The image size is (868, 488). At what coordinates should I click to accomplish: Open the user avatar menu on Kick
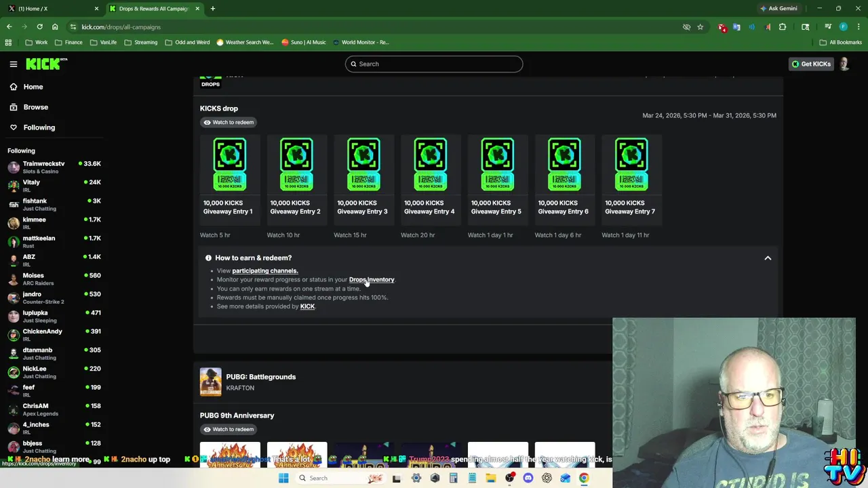pyautogui.click(x=844, y=64)
